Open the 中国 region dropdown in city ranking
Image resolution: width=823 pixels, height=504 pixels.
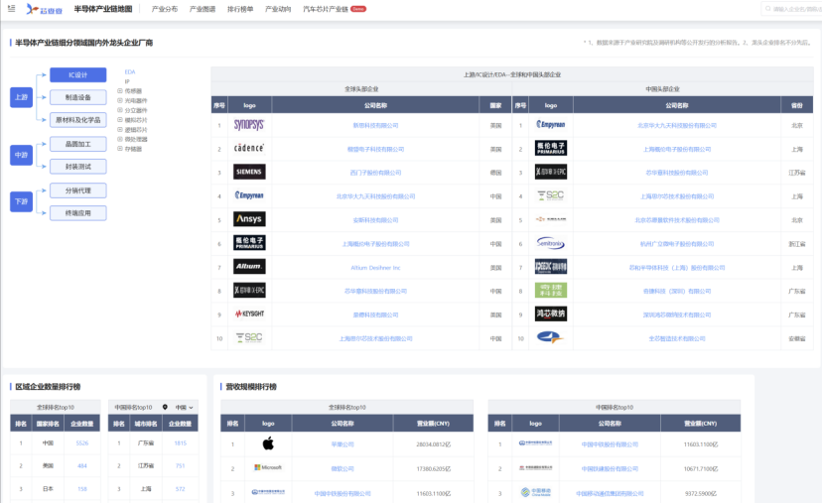tap(185, 408)
